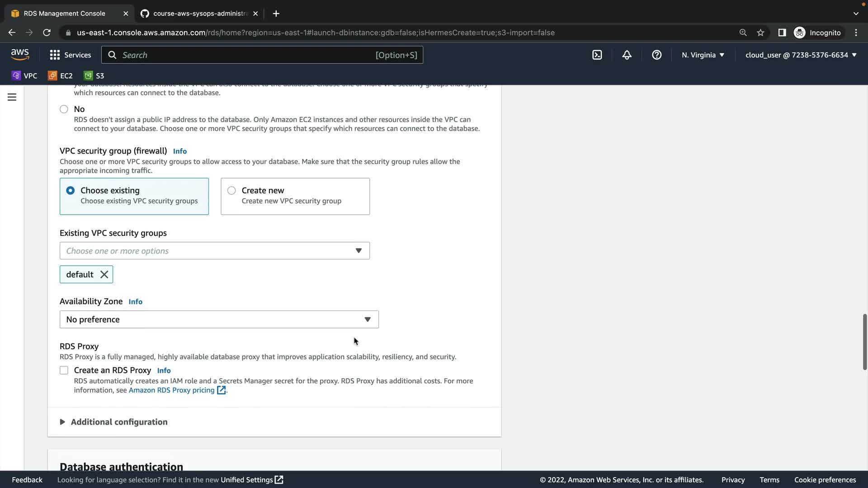Screen dimensions: 868x488
Task: Select No for public access
Action: click(x=64, y=109)
